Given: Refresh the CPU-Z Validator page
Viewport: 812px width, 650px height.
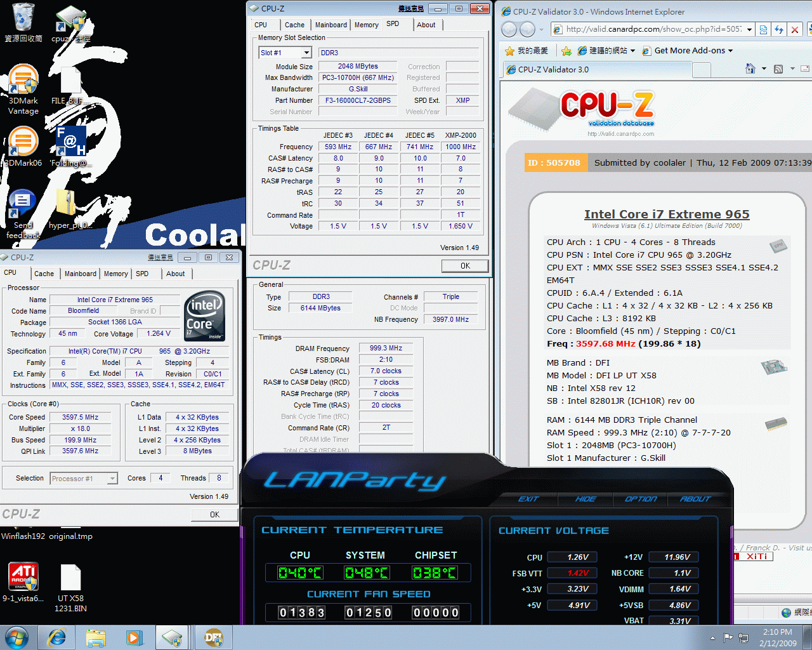Looking at the screenshot, I should pos(780,29).
